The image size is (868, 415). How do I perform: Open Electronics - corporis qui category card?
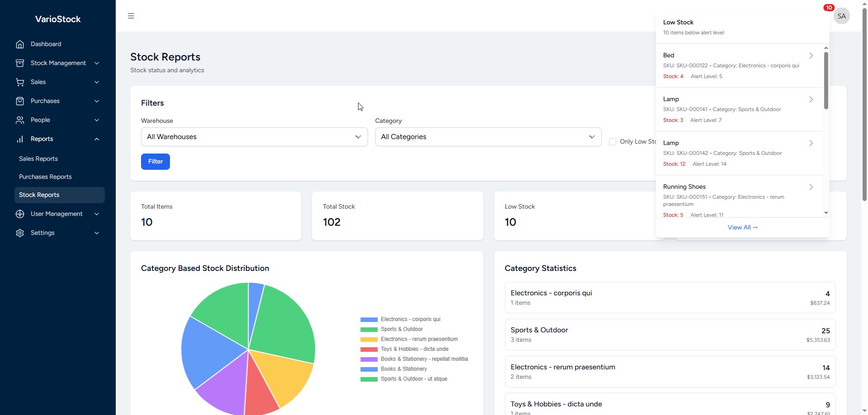pyautogui.click(x=670, y=298)
